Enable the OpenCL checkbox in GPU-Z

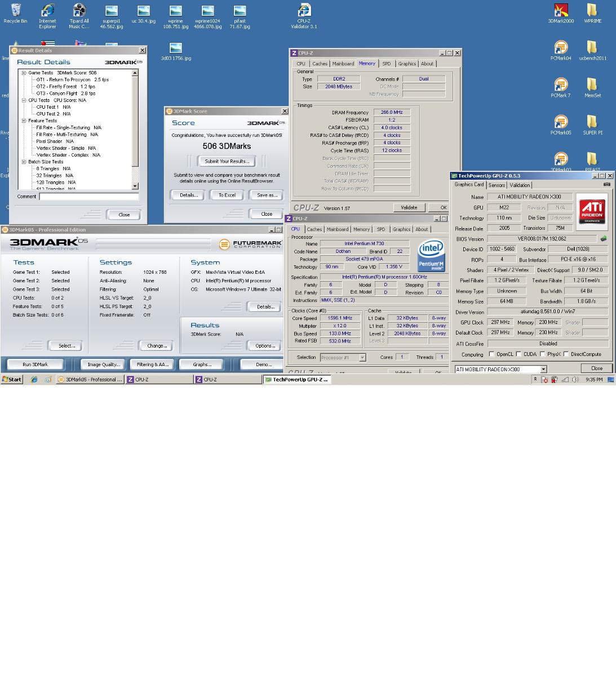(491, 354)
